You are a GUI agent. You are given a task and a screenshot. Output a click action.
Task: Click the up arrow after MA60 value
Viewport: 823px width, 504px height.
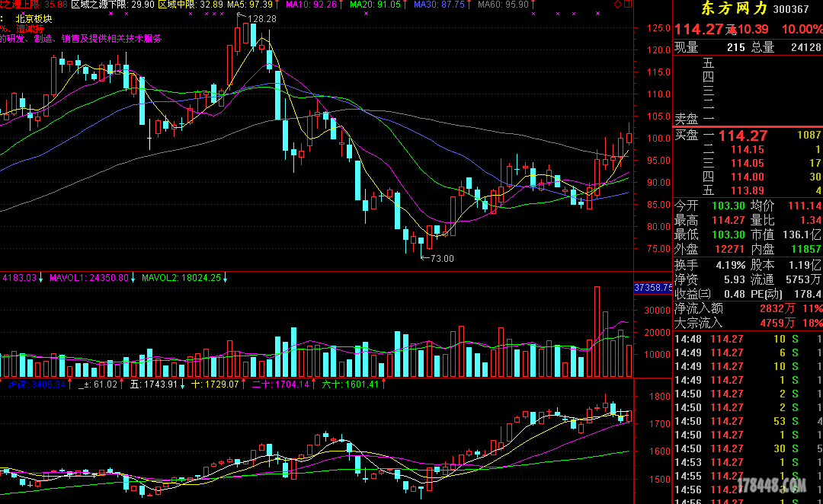533,5
